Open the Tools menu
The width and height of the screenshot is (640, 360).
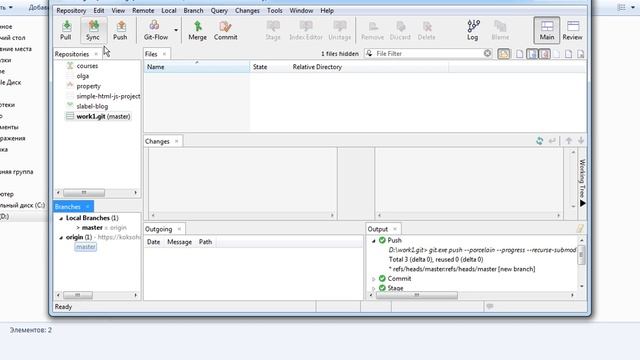click(x=275, y=11)
